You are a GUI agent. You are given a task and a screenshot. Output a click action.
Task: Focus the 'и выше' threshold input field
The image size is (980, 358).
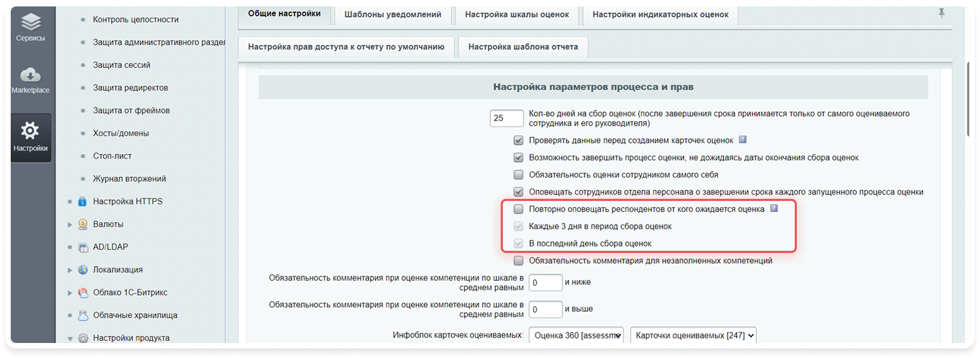546,309
